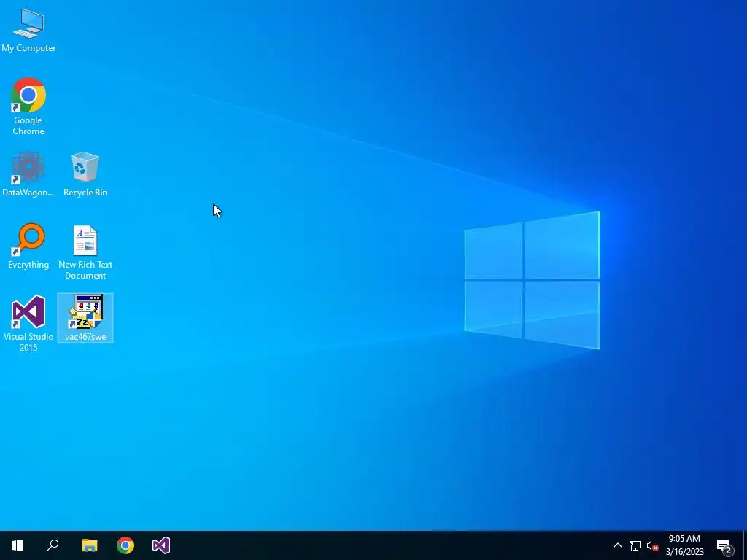Open taskbar search magnifier
747x560 pixels.
(53, 545)
